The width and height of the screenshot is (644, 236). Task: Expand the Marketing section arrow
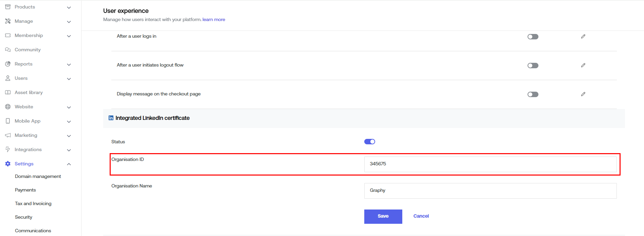69,136
